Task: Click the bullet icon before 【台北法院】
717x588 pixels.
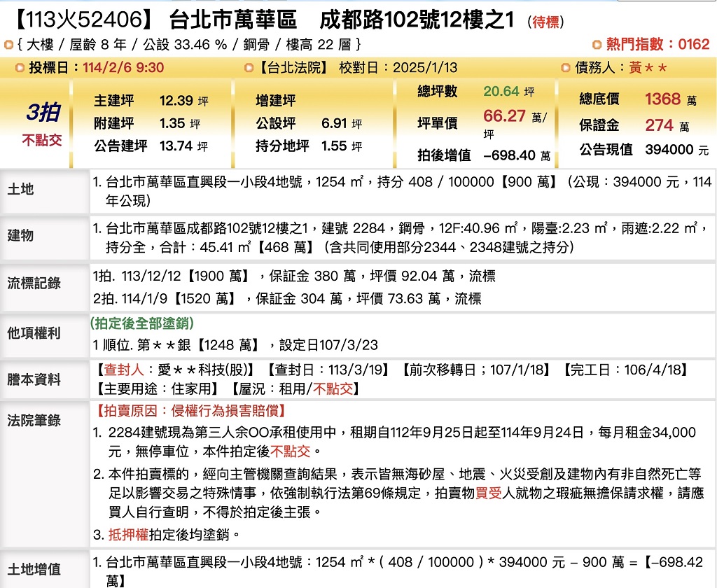Action: 249,68
